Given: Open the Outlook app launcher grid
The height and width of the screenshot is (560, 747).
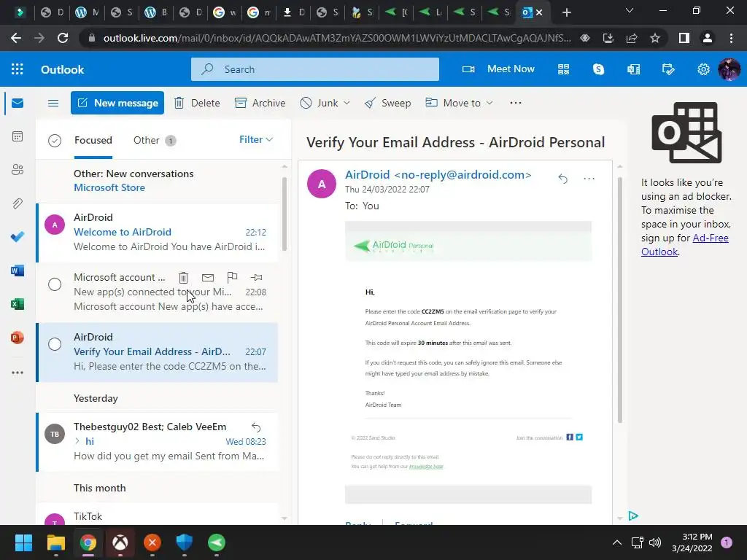Looking at the screenshot, I should (18, 69).
